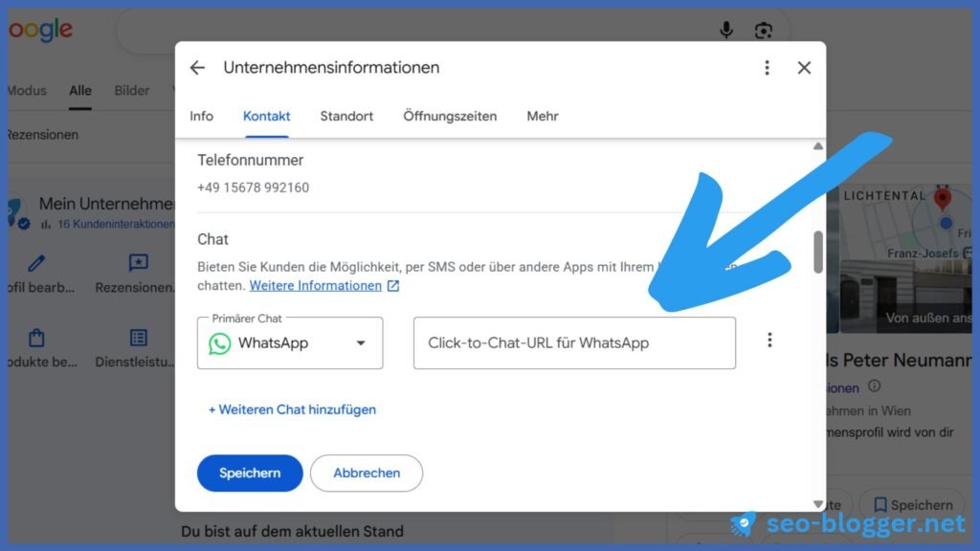Image resolution: width=980 pixels, height=551 pixels.
Task: Open the Weitere Informationen link
Action: (x=316, y=285)
